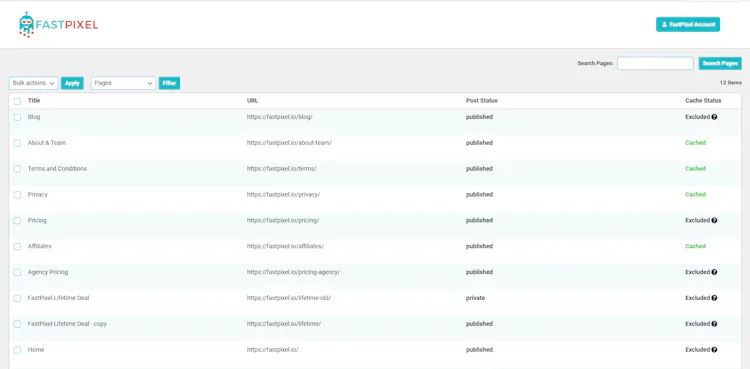Check the Home row checkbox
This screenshot has width=750, height=369.
(17, 350)
